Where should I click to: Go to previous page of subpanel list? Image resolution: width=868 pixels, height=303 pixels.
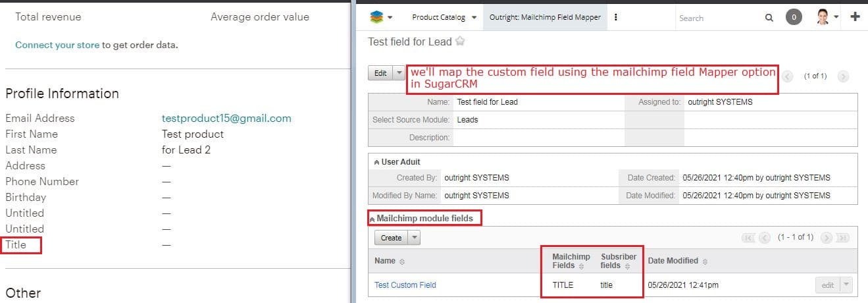coord(765,237)
